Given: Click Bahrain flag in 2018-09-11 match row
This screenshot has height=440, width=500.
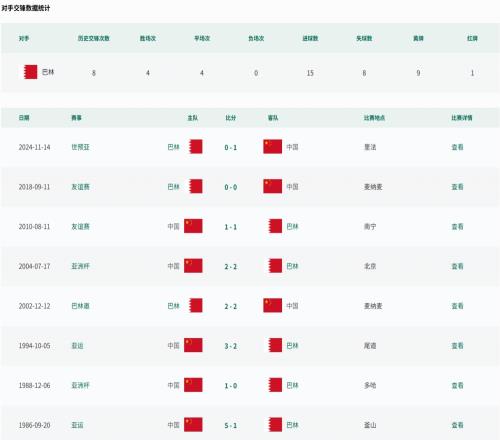Looking at the screenshot, I should coord(196,186).
